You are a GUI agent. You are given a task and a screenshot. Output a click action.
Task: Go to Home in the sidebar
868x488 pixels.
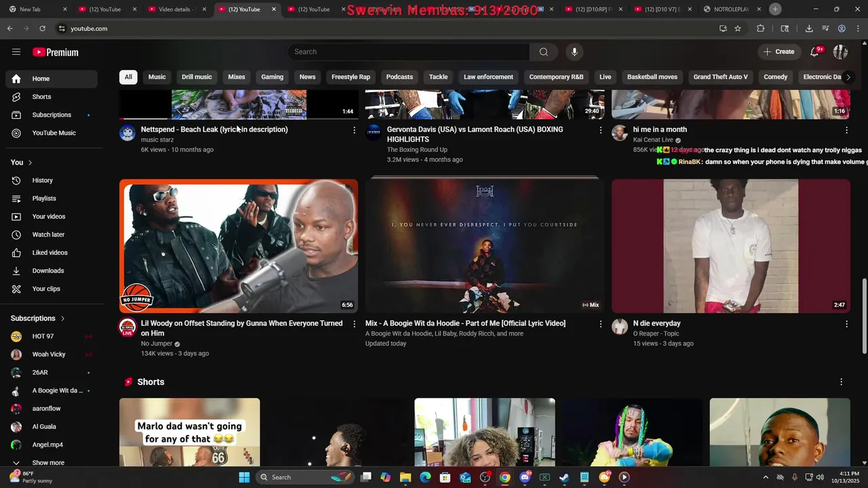(52, 79)
